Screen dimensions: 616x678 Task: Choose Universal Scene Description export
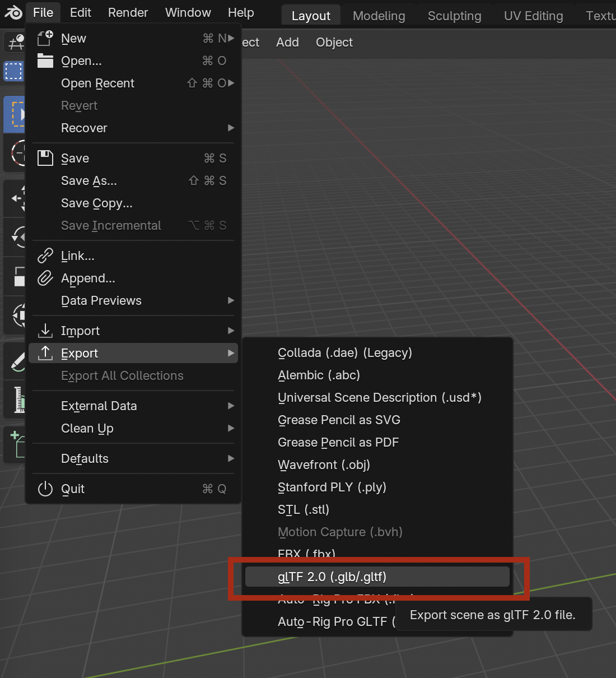pyautogui.click(x=379, y=397)
